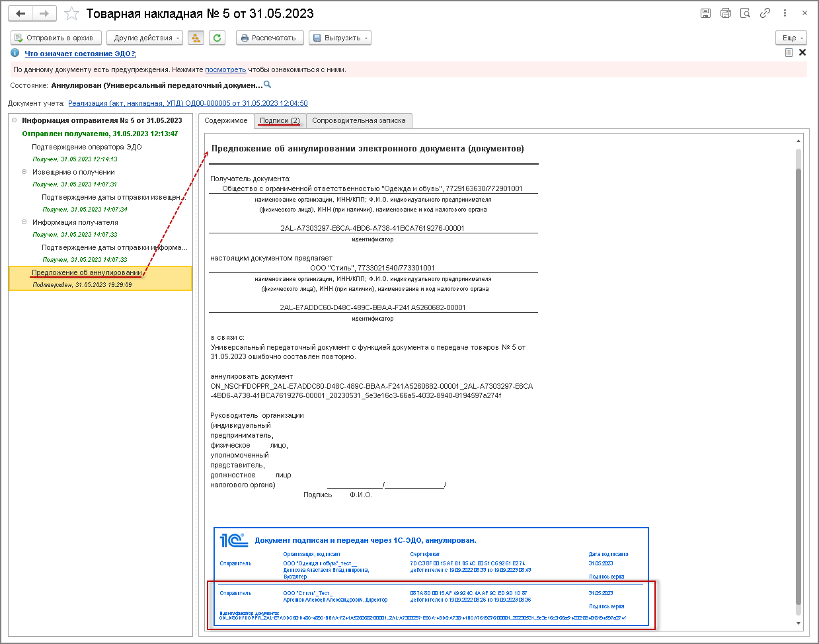The image size is (819, 644).
Task: Click the orange document structure icon
Action: pyautogui.click(x=196, y=38)
